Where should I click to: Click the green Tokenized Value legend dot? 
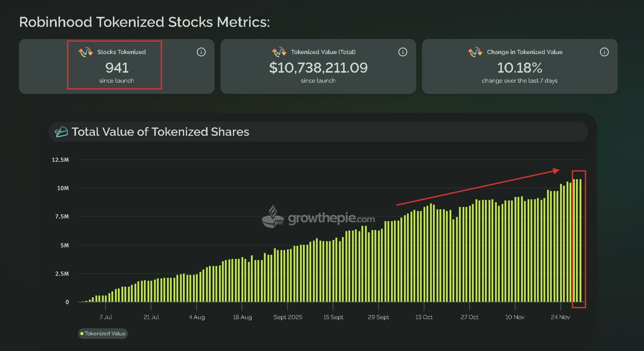pyautogui.click(x=82, y=334)
